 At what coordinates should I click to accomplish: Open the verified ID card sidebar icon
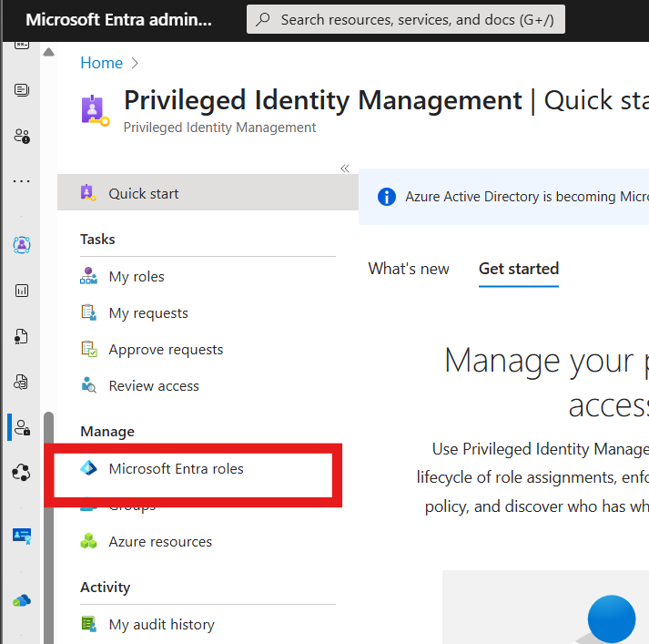coord(22,535)
